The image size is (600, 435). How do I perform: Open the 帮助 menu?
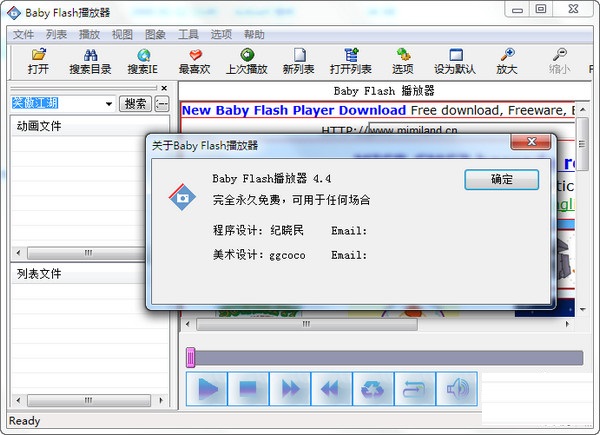pyautogui.click(x=254, y=34)
